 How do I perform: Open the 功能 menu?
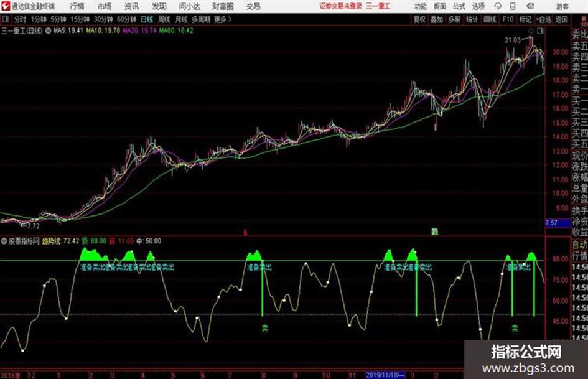coord(421,6)
